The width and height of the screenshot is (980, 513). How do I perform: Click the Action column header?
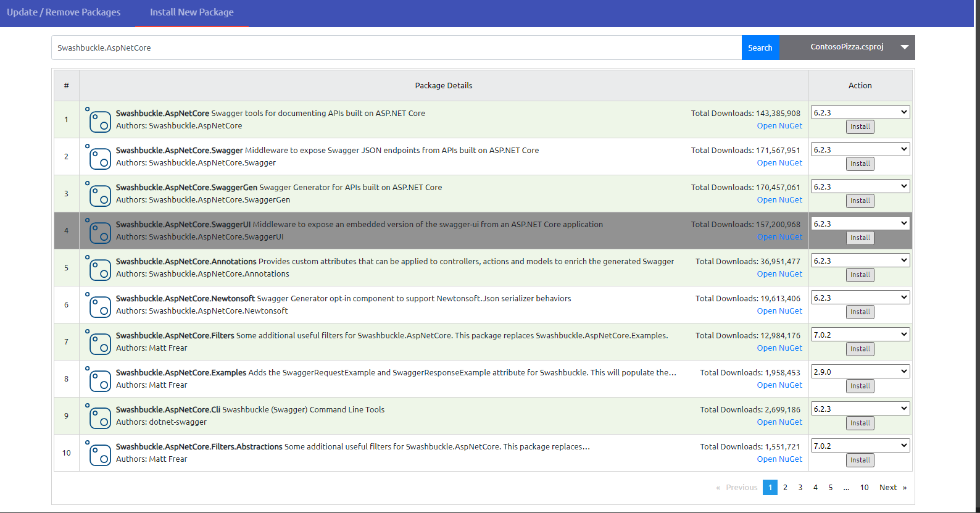pyautogui.click(x=860, y=86)
